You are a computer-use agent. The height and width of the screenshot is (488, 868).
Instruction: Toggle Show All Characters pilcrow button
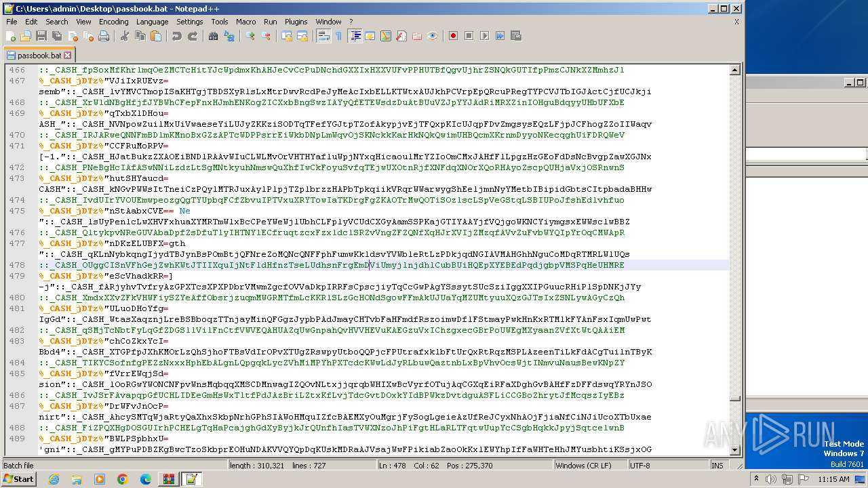[x=339, y=36]
